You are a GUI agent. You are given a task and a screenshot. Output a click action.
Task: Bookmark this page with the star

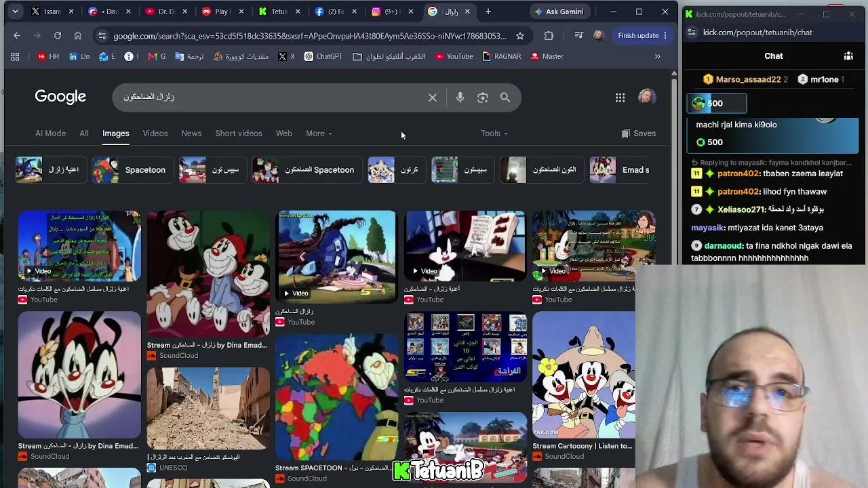pos(520,35)
